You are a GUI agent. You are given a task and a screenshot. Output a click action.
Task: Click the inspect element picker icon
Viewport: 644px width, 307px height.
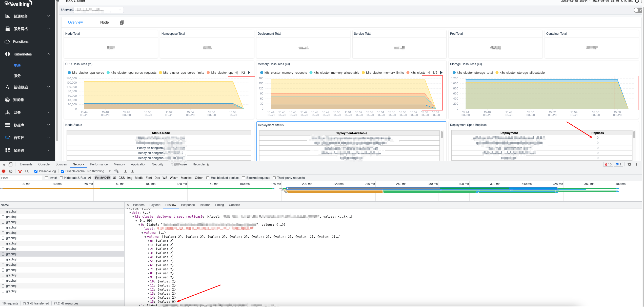tap(4, 164)
